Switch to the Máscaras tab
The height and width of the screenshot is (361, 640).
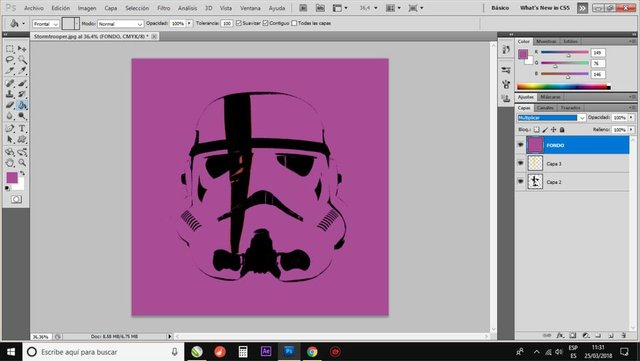(550, 97)
